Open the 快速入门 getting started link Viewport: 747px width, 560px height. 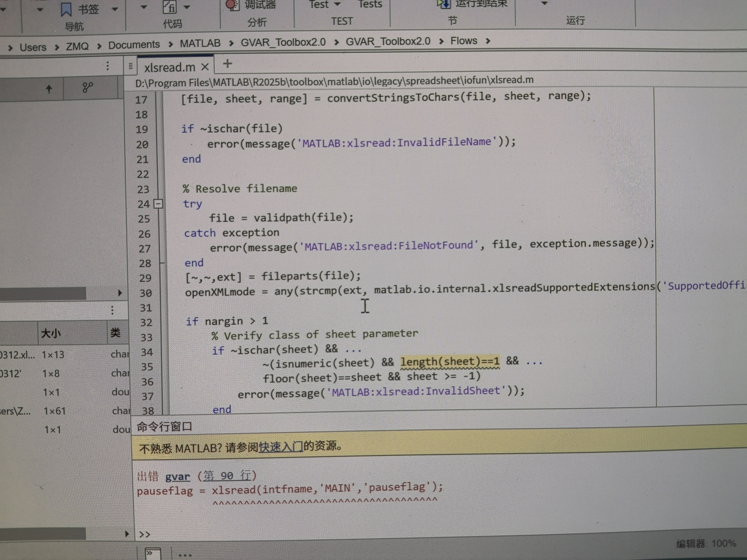(281, 447)
